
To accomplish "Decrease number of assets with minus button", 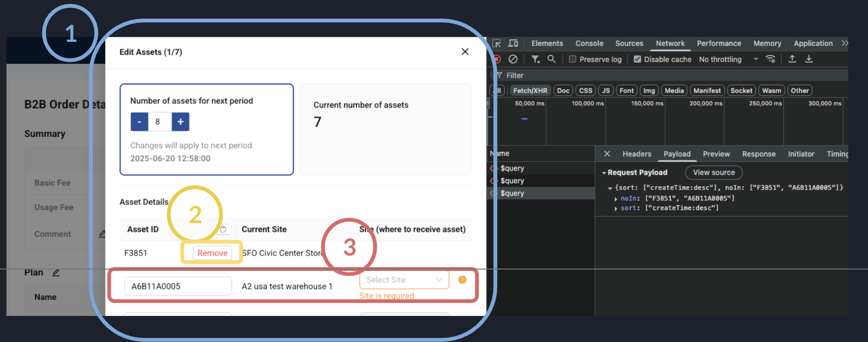I will pyautogui.click(x=139, y=122).
